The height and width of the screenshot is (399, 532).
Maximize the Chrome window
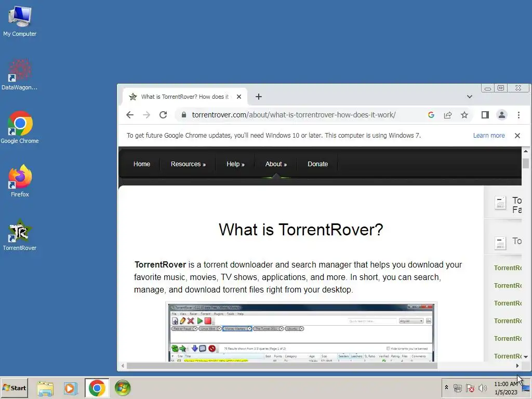pyautogui.click(x=501, y=88)
